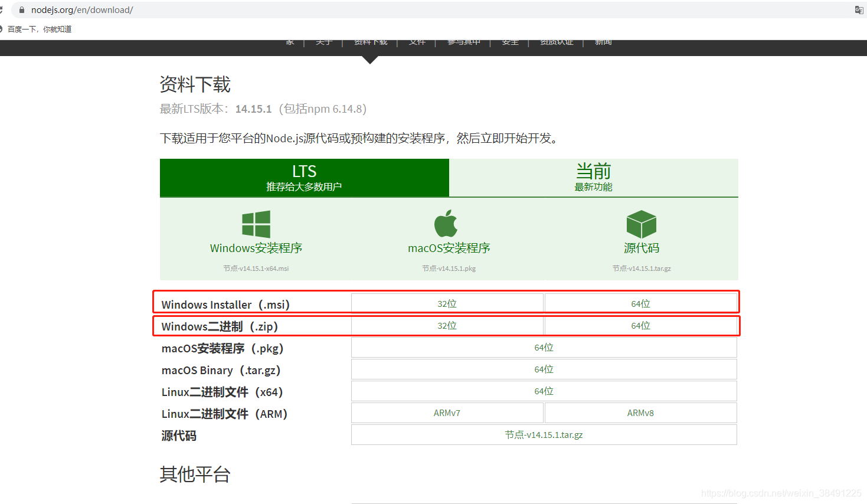Download the Windows Installer (.msi) 32位
Viewport: 867px width, 504px height.
(447, 303)
